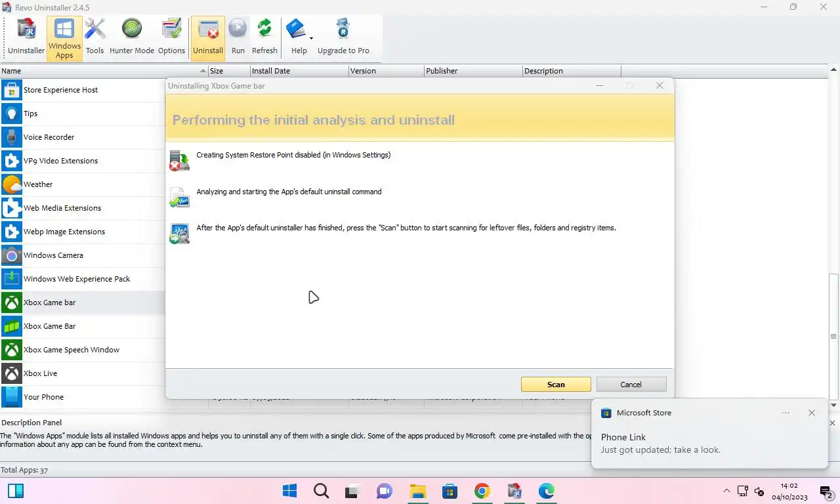Select Voice Recorder app icon
Viewport: 840px width, 504px height.
(x=11, y=137)
